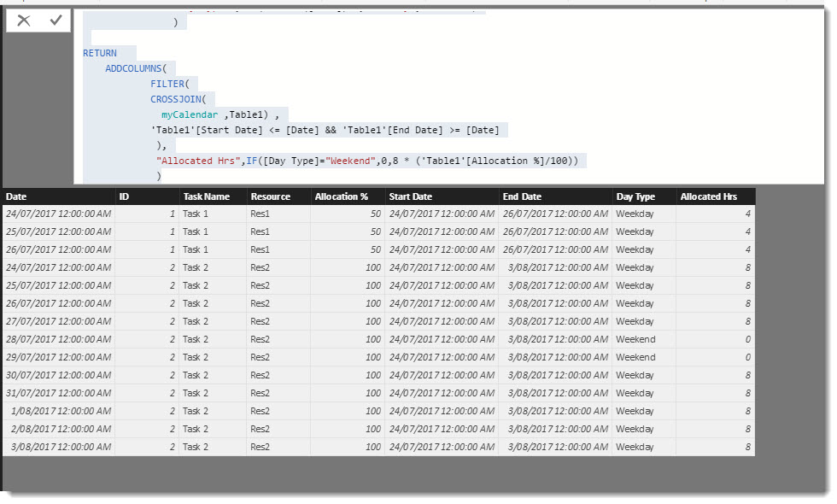
Task: Select Weekend cell in the 29/07/2017 row
Action: tap(644, 357)
